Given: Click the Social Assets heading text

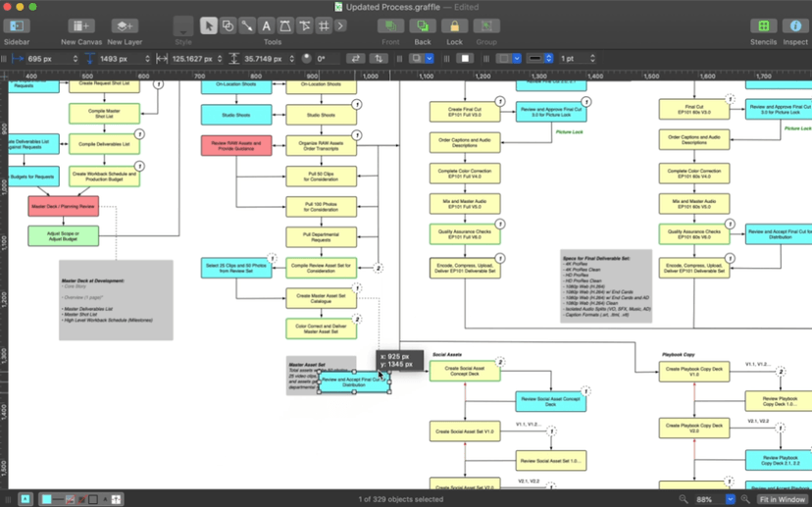Looking at the screenshot, I should point(447,355).
